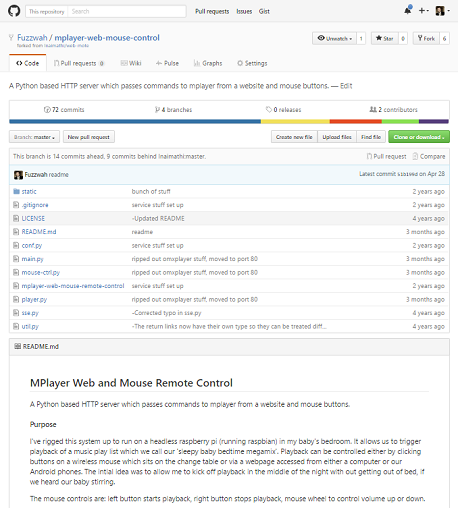Image resolution: width=458 pixels, height=508 pixels.
Task: Go to Pull requests in top navigation
Action: 212,11
